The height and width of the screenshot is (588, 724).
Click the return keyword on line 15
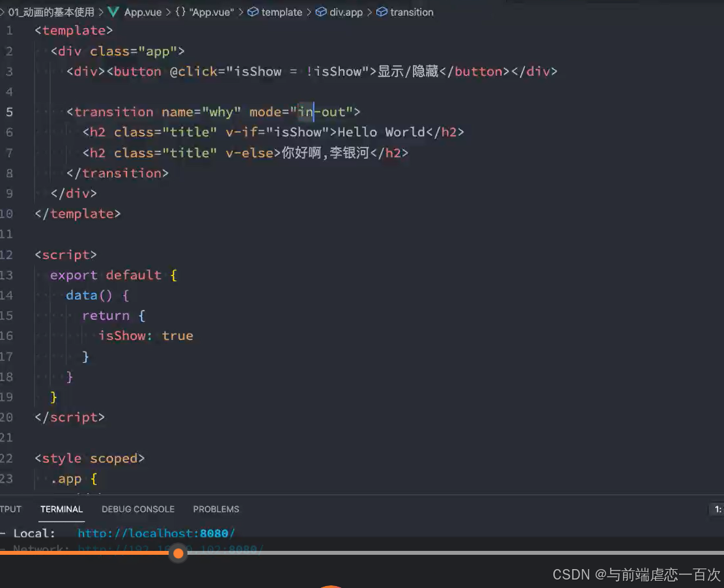[x=105, y=315]
